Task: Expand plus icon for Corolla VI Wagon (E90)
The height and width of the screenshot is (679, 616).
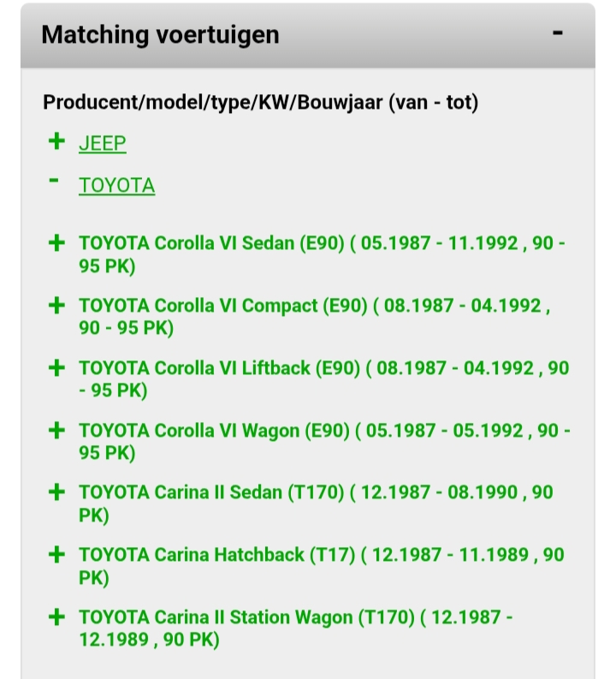Action: (56, 430)
